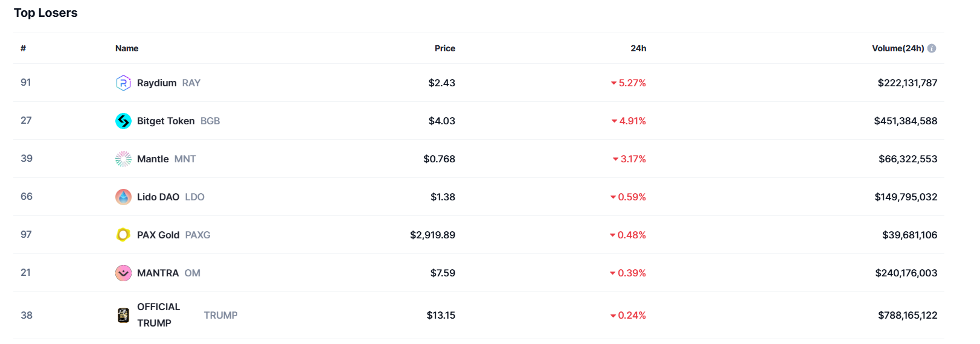980x344 pixels.
Task: Click the Raydium coin logo icon
Action: point(123,83)
